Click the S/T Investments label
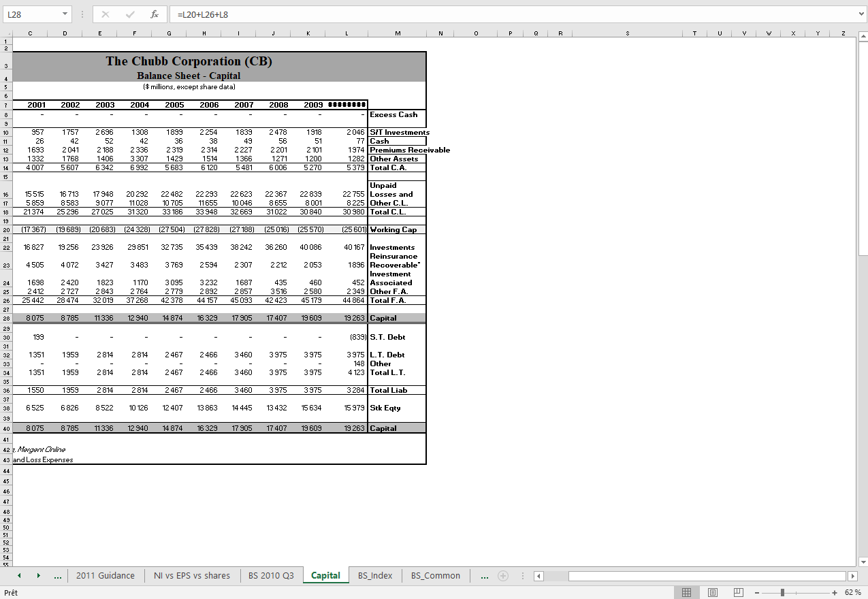The height and width of the screenshot is (599, 868). point(400,132)
